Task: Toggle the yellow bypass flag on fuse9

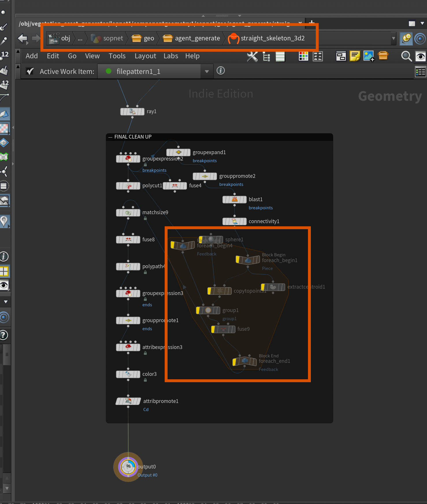Action: [213, 329]
